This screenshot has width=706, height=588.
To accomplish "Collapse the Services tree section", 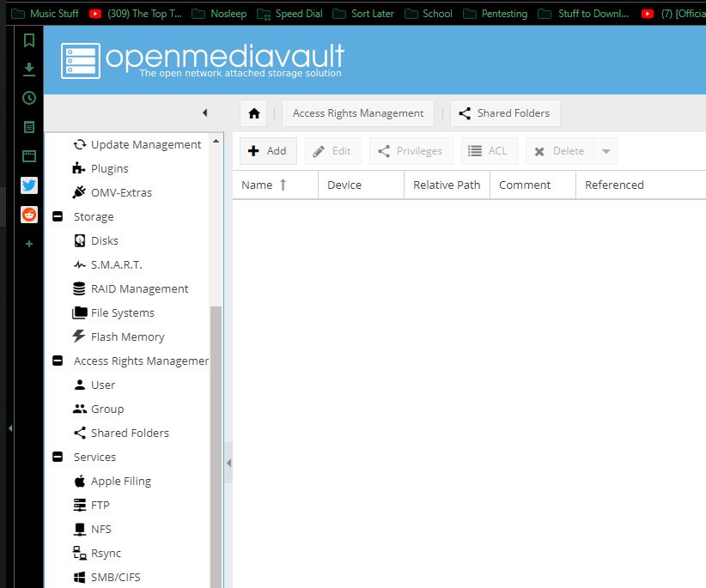I will click(58, 457).
